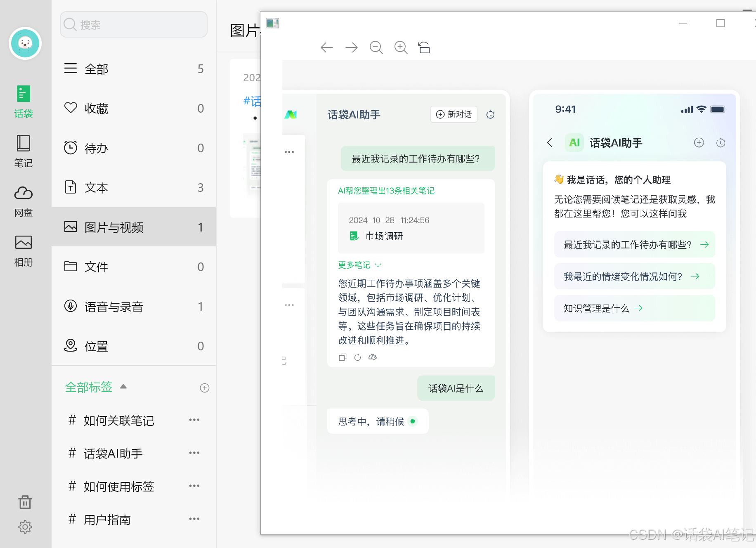This screenshot has height=548, width=756.
Task: Select the 待办 to-do category
Action: click(x=134, y=148)
